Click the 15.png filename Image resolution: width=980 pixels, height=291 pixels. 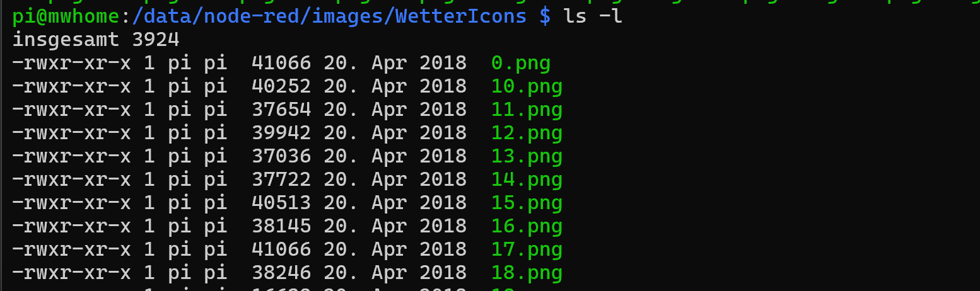point(527,203)
